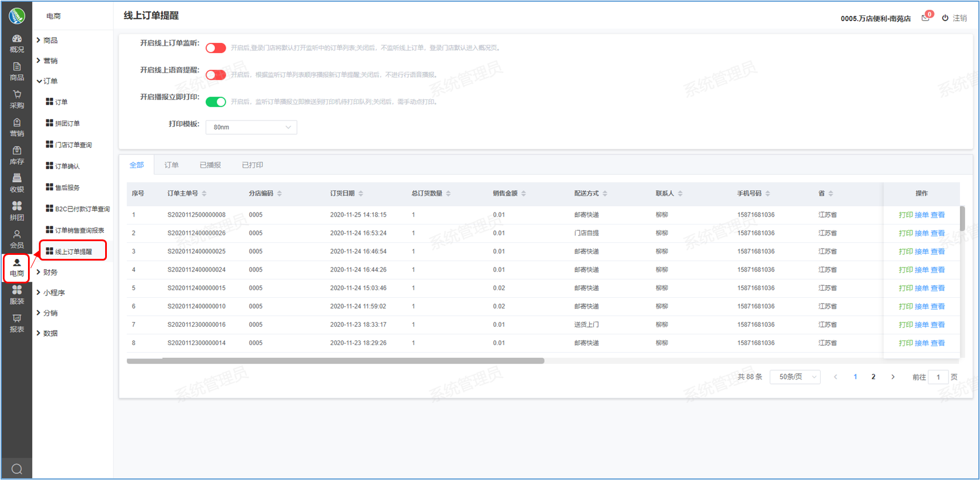Enable the 开启线上订单监听 toggle
The image size is (980, 480).
pyautogui.click(x=216, y=48)
